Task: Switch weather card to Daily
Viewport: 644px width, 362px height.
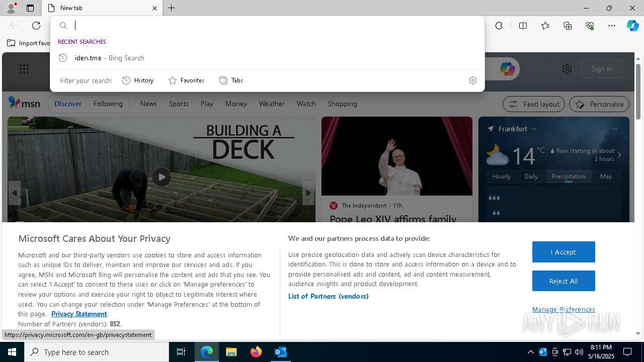Action: pos(531,176)
